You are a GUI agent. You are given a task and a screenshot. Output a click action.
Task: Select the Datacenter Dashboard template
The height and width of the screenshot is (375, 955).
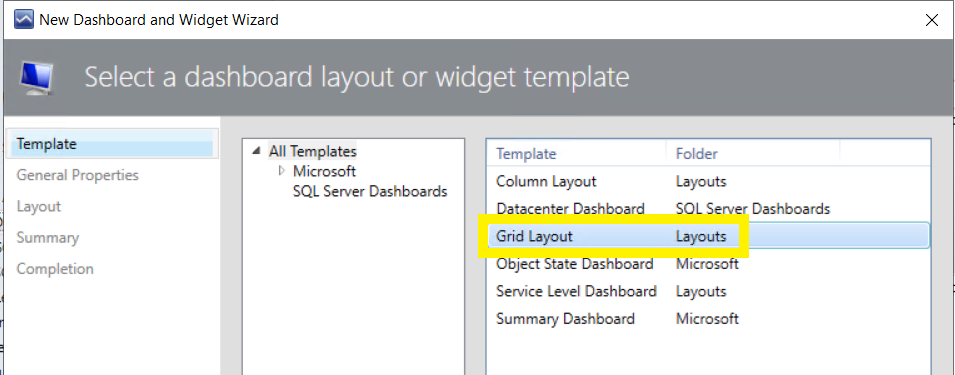click(x=708, y=209)
